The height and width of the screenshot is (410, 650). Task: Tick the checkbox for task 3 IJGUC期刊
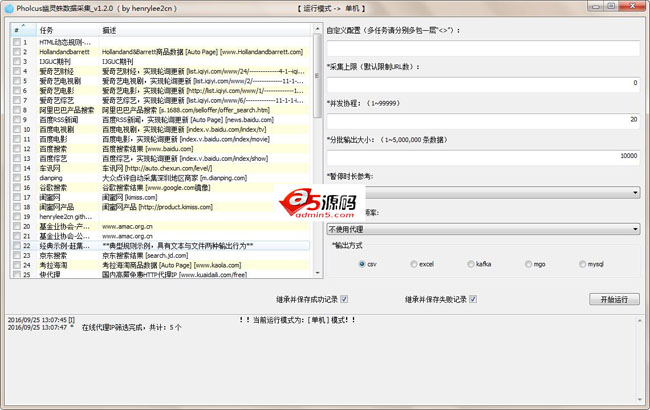pyautogui.click(x=17, y=61)
